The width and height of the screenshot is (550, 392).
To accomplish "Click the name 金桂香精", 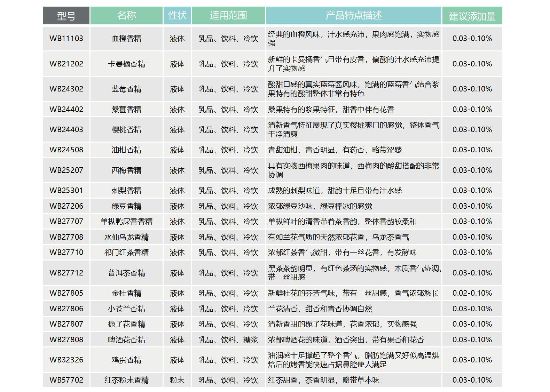I will point(126,293).
